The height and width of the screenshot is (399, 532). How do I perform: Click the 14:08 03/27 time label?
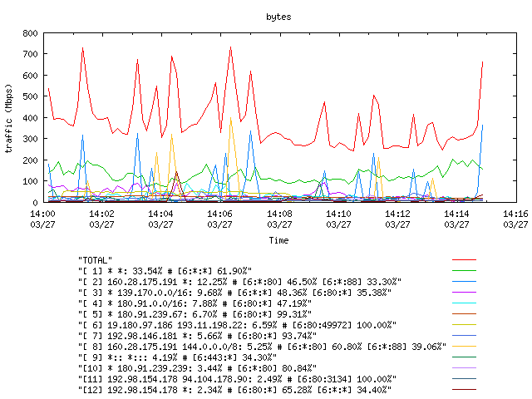pyautogui.click(x=279, y=219)
